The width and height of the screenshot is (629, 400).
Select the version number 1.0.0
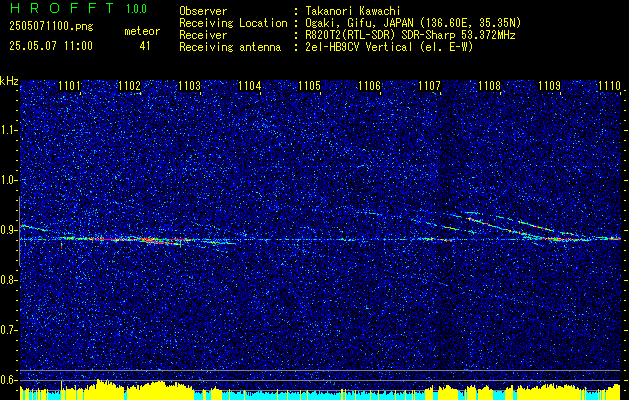[x=136, y=9]
